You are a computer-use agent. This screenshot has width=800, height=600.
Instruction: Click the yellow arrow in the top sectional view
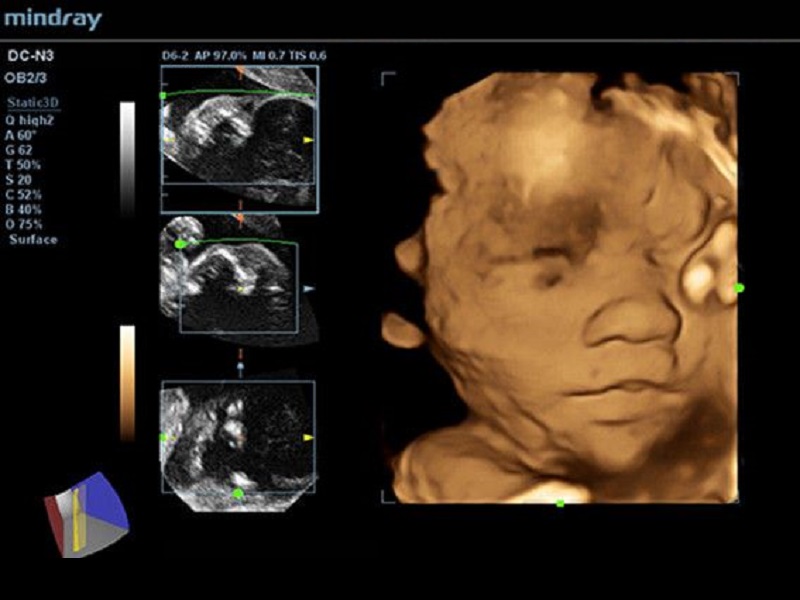tap(308, 140)
